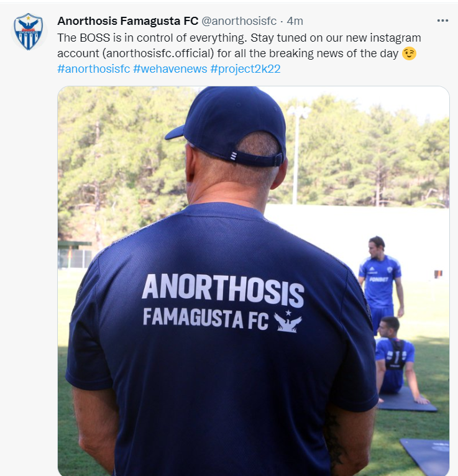Open the tweet via the 4m timestamp
The image size is (458, 476).
point(295,21)
